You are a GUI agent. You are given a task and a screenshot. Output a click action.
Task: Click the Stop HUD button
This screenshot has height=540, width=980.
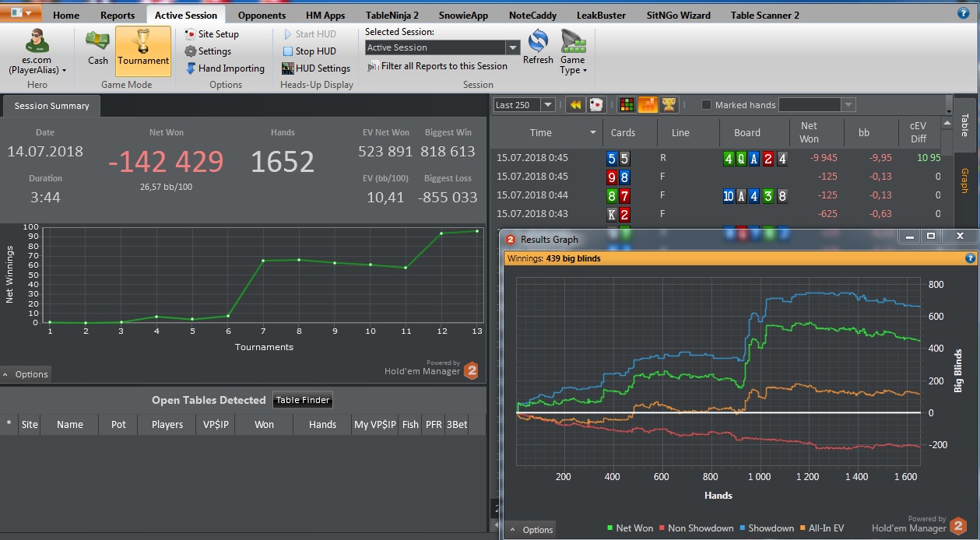coord(309,51)
